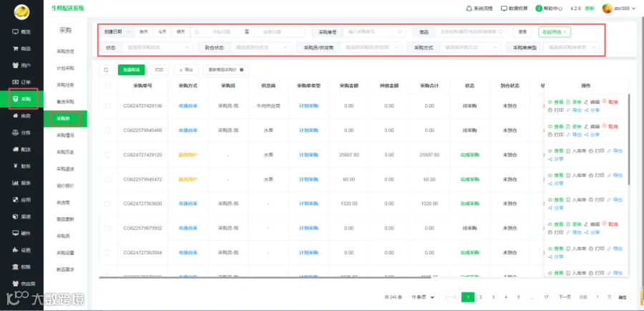Screen dimensions: 644x311
Task: Open the 订单 section in the left sidebar
Action: coord(21,82)
